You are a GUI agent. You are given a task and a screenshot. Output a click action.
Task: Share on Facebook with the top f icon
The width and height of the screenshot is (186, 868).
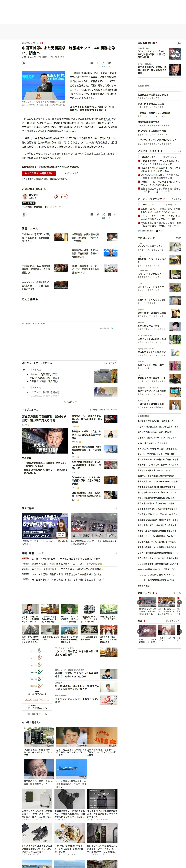pyautogui.click(x=98, y=63)
